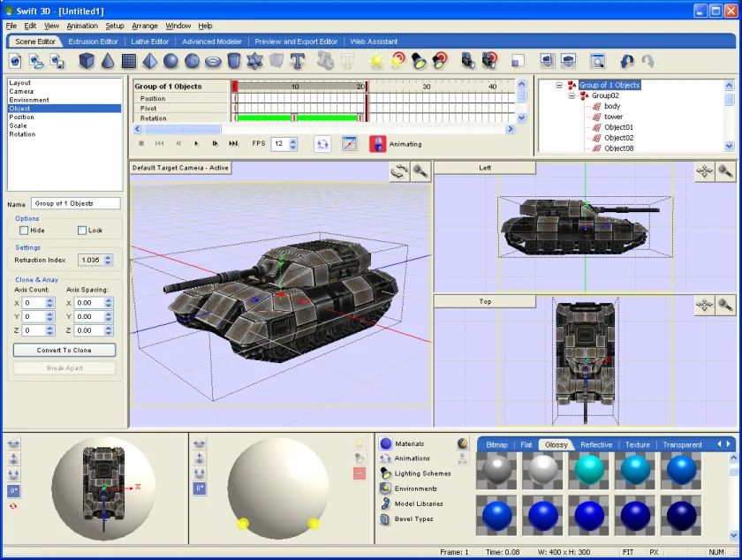Play the animation in timeline

point(196,143)
